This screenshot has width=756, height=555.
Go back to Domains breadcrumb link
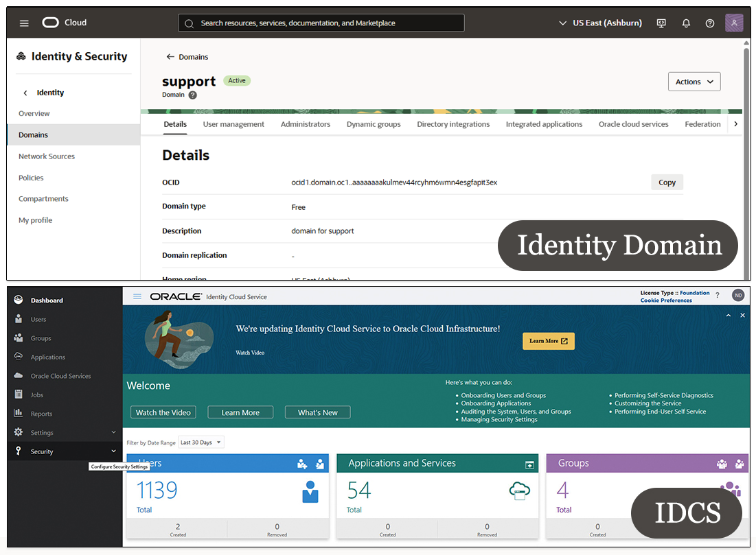187,57
